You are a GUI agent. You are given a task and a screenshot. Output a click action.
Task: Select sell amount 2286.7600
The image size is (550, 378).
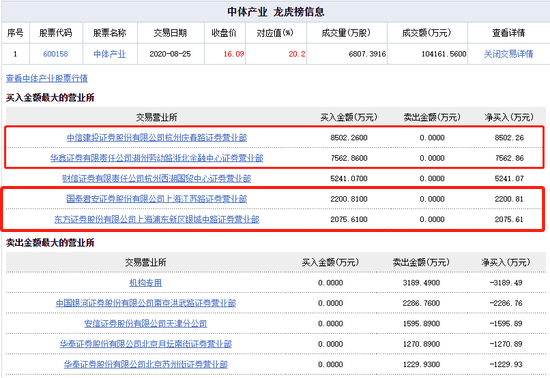coord(421,303)
